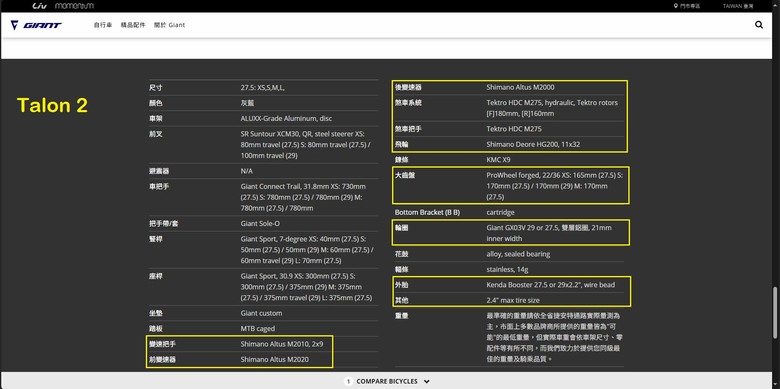The image size is (780, 389).
Task: Select the 'MTB caged' pedals value
Action: point(258,329)
